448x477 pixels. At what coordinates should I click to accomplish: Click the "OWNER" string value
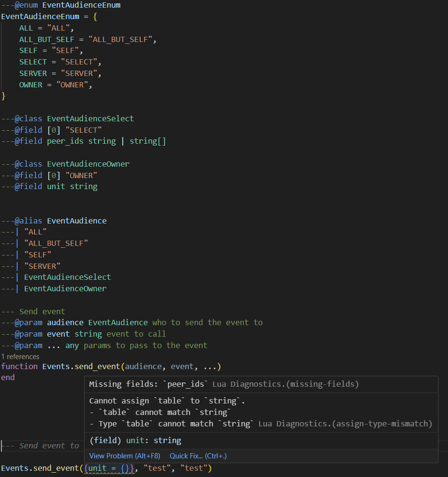click(73, 85)
